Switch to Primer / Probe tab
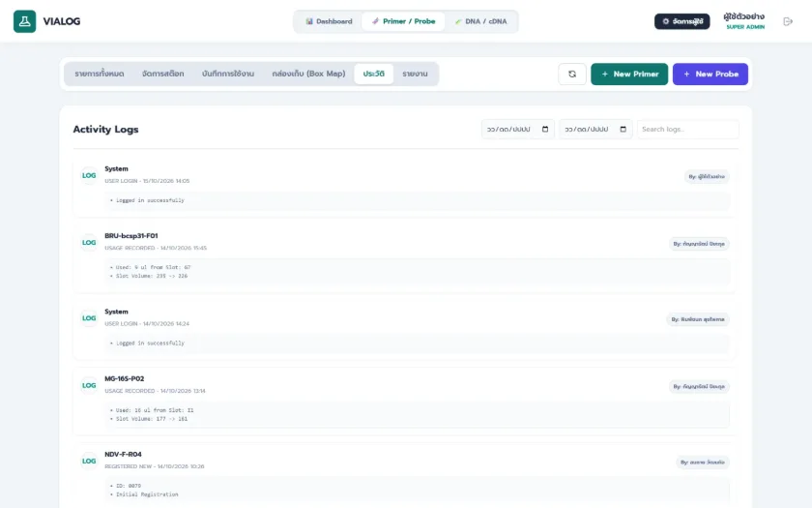 click(403, 21)
